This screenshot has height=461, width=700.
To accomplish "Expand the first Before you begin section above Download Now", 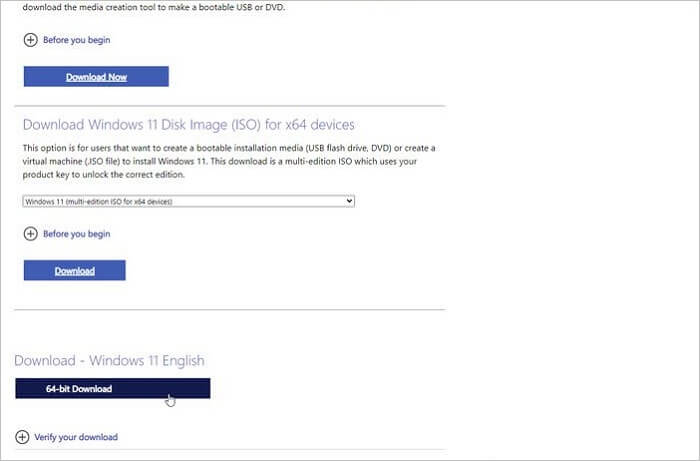I will tap(67, 40).
